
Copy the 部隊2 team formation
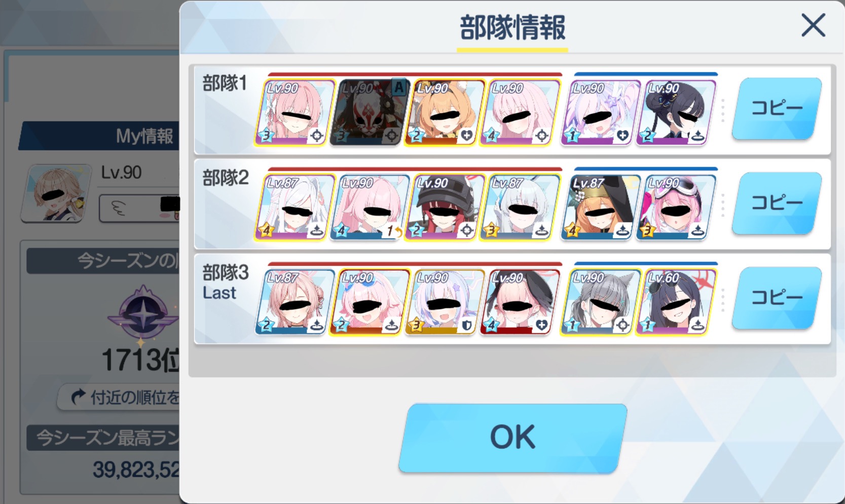pos(776,203)
